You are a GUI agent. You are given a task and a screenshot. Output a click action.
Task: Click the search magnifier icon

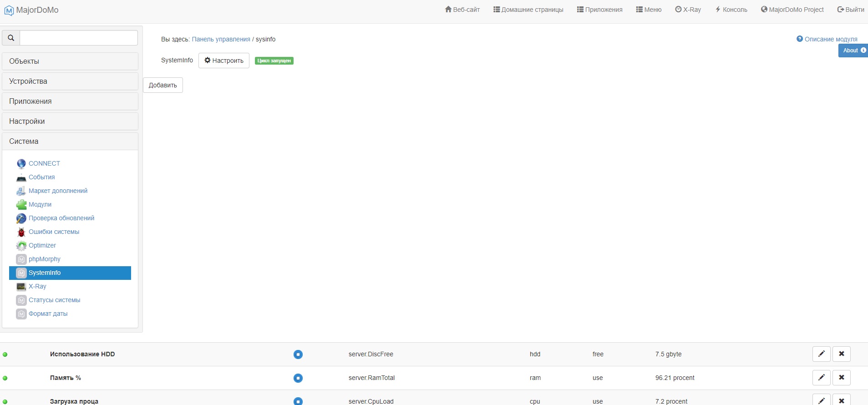pos(11,38)
